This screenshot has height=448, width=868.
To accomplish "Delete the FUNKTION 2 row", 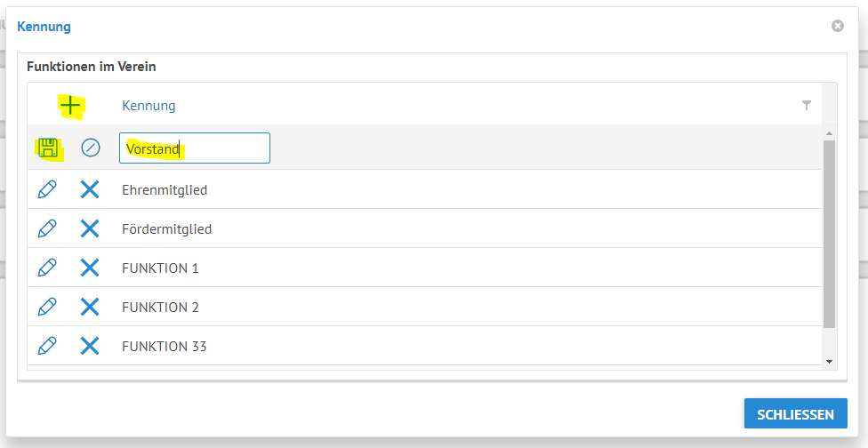I will 90,307.
